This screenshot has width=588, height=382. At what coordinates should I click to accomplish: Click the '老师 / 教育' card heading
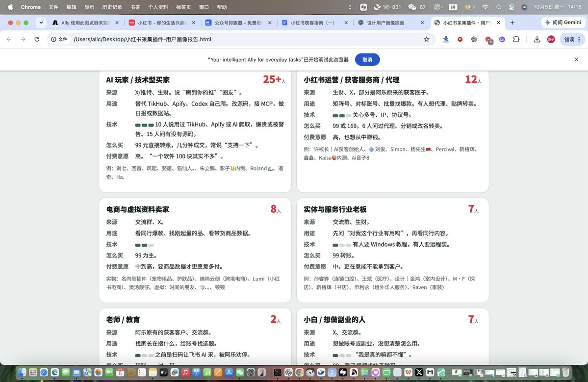click(x=123, y=319)
